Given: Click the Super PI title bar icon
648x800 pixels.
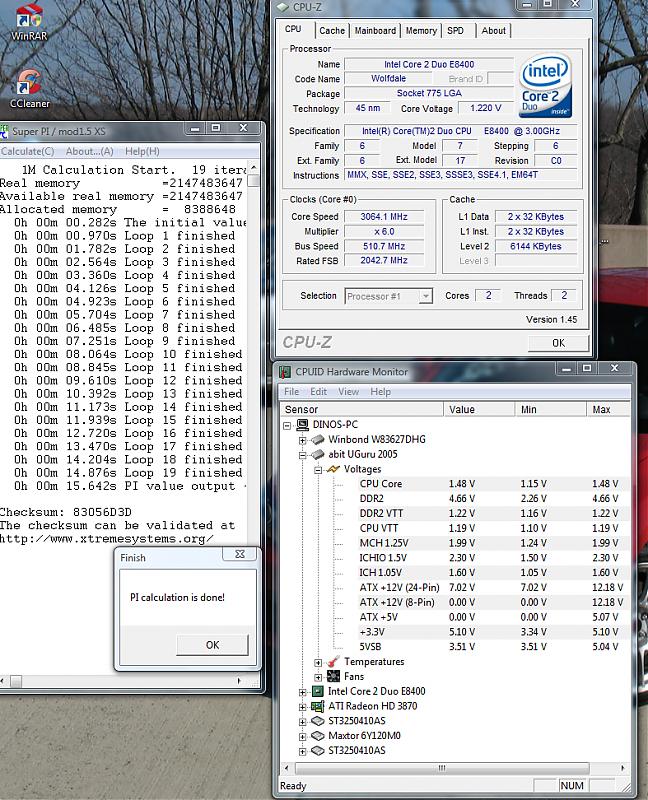Looking at the screenshot, I should pos(4,131).
